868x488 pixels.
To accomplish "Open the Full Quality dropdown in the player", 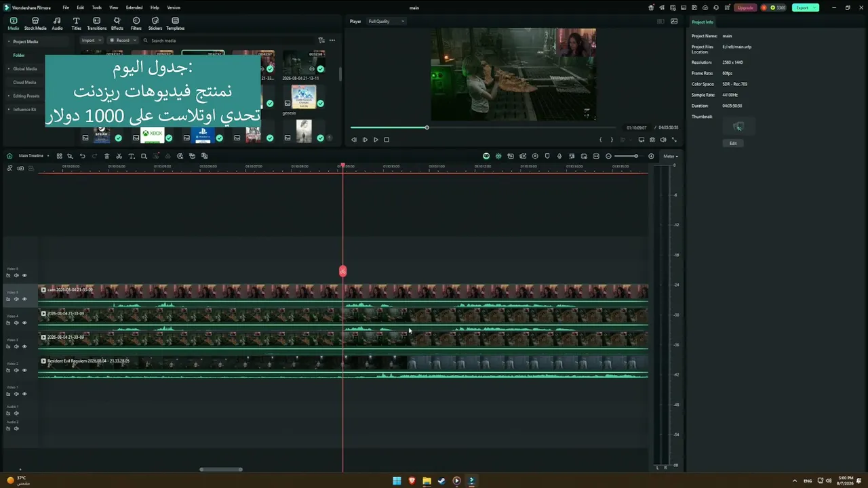I will [387, 21].
